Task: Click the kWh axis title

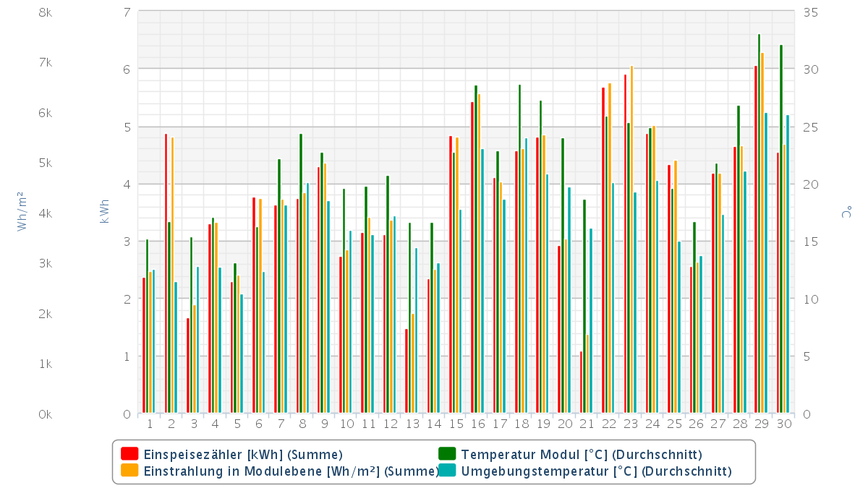Action: 105,210
